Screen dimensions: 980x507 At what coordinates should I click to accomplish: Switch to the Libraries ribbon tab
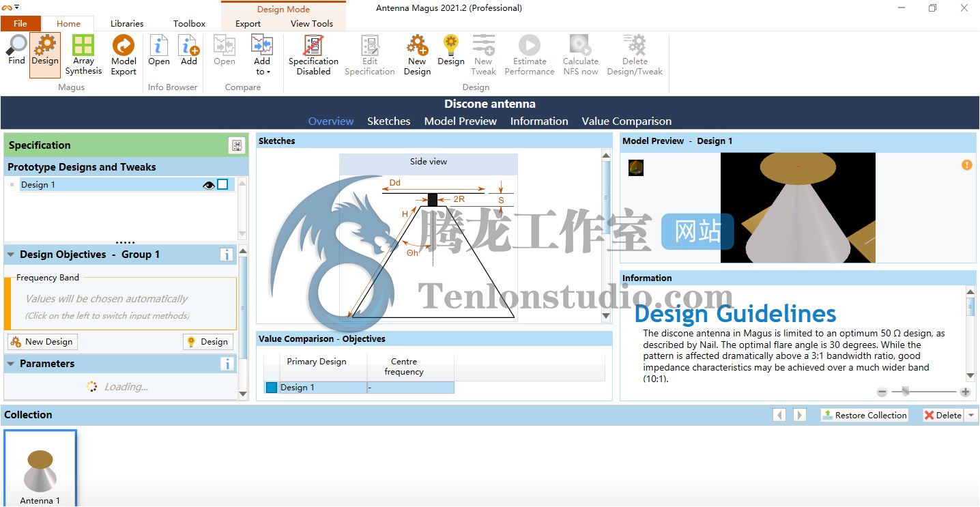tap(127, 23)
